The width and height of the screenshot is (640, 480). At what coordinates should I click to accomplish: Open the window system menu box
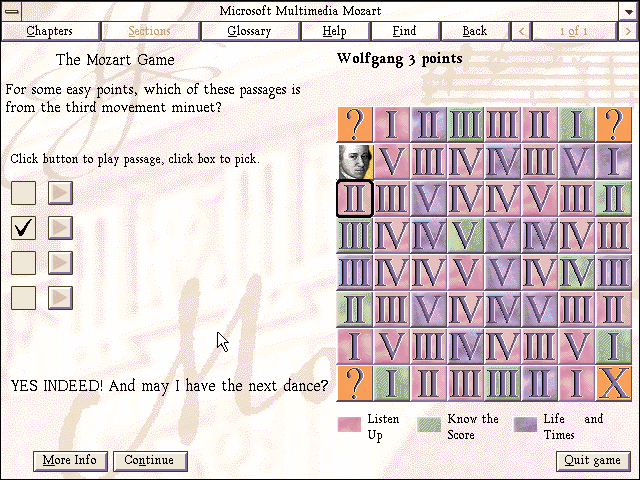coord(11,11)
